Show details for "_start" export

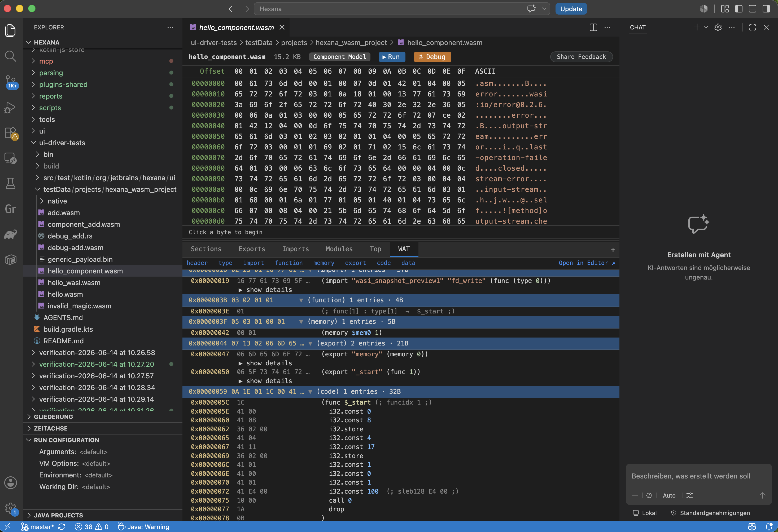coord(265,381)
